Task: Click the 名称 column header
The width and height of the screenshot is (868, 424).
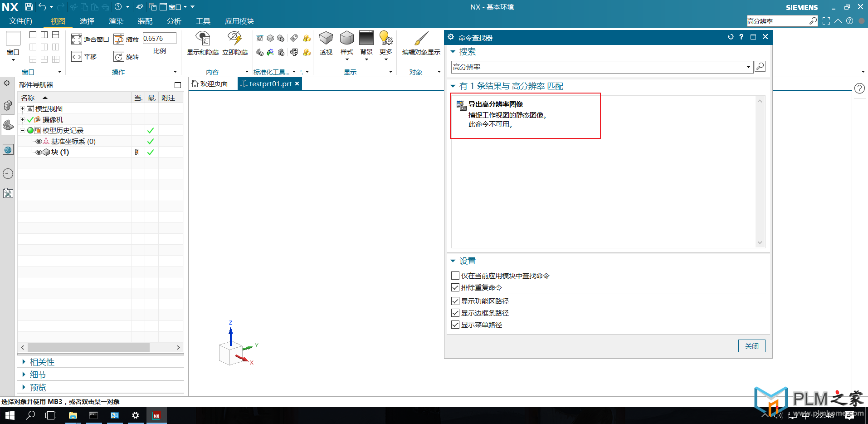Action: tap(74, 98)
